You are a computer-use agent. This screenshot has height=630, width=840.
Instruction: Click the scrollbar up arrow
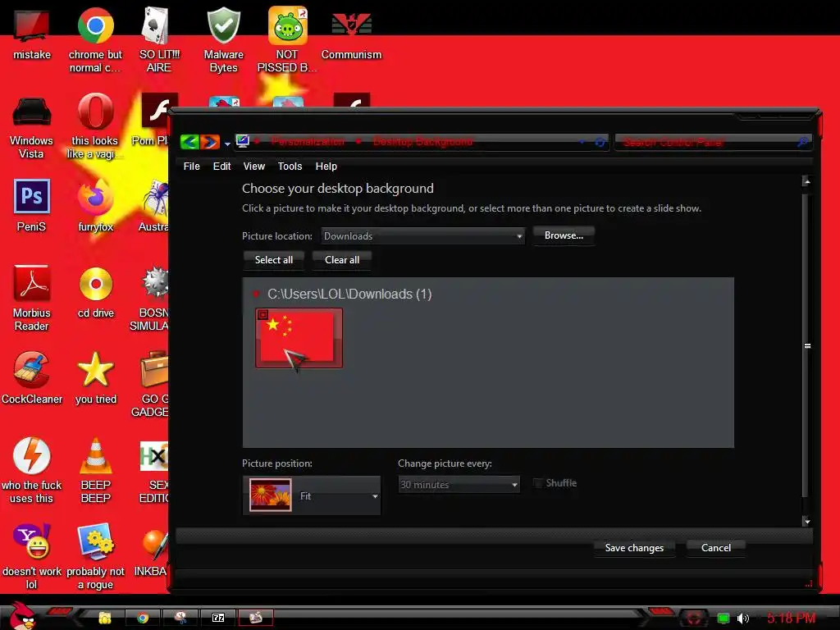point(807,181)
